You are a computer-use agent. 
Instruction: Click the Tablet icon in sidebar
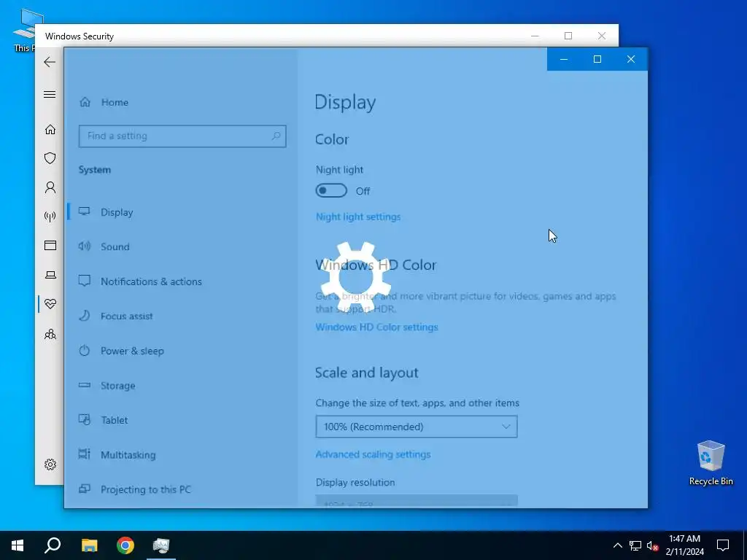coord(85,419)
